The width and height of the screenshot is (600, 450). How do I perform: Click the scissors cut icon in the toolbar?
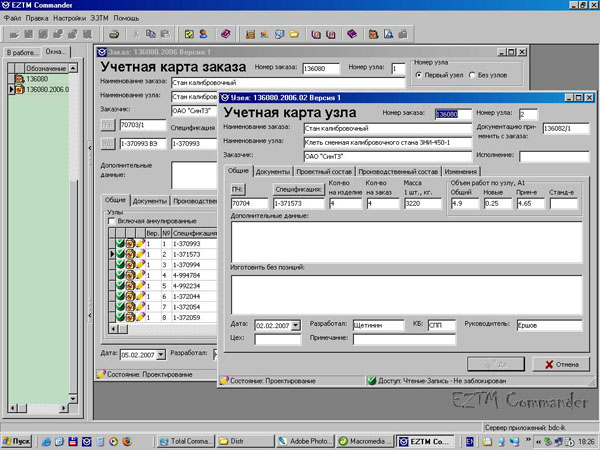(x=135, y=34)
